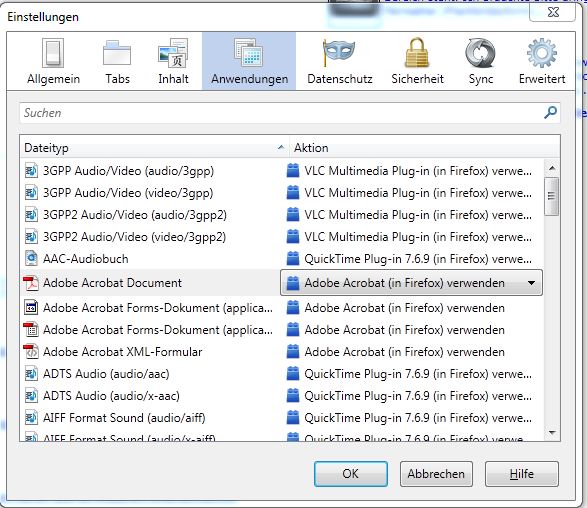Select 3GPP2 Audio/Video (video/3gpp2) row
Screen dimensions: 587x508
282,237
